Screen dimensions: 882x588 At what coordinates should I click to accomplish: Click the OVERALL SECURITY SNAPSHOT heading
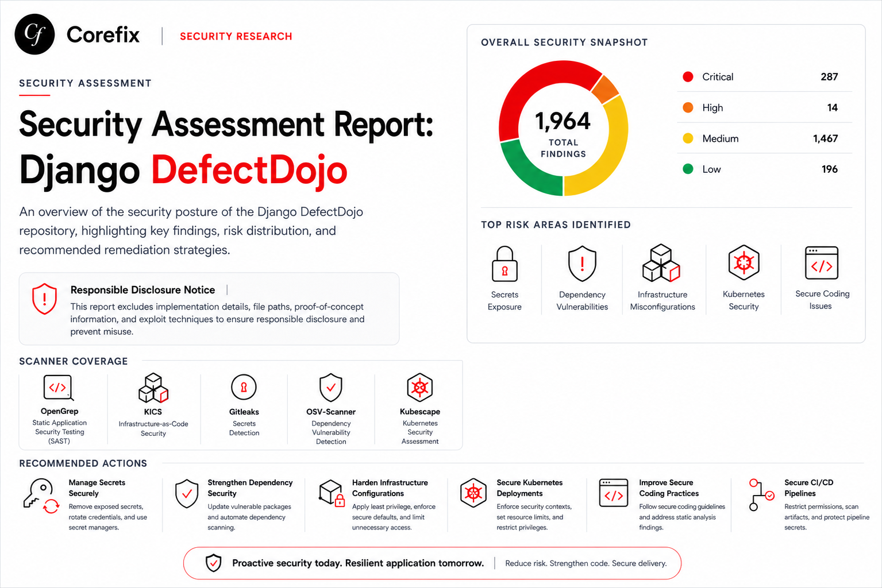564,42
